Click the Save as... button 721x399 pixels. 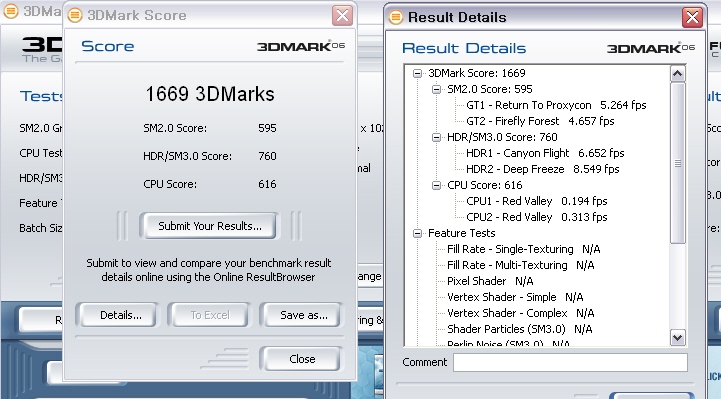tap(302, 315)
